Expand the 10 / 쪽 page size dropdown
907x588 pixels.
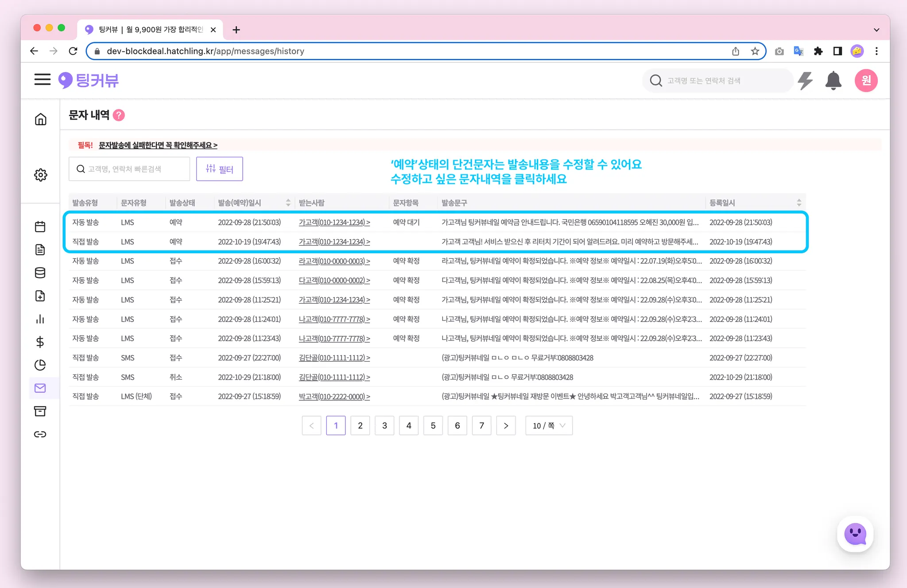(549, 426)
